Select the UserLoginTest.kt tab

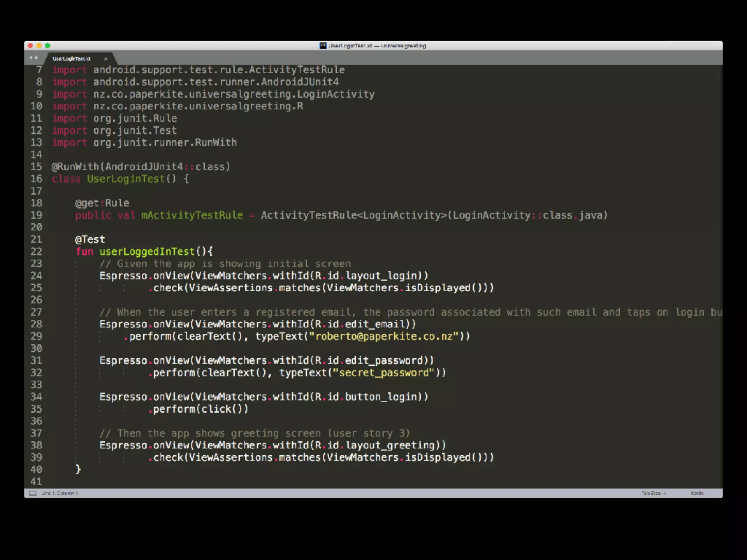[x=71, y=59]
